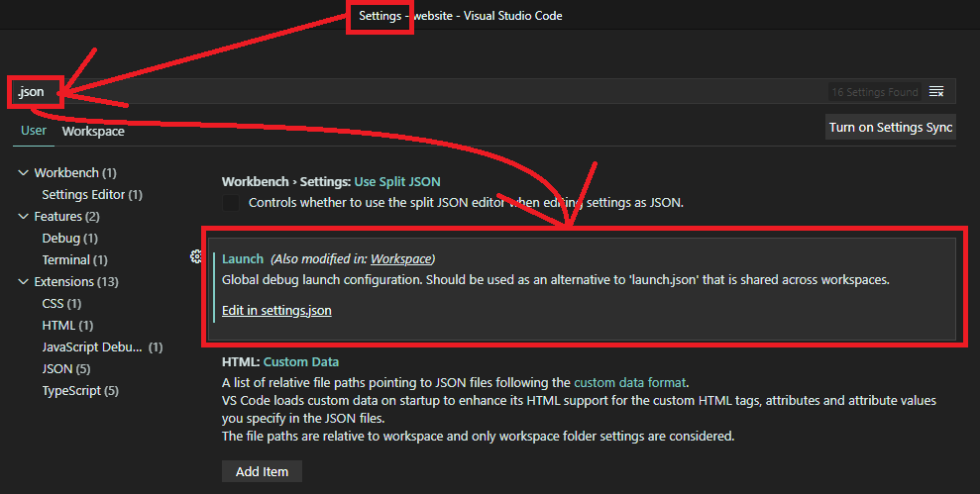Switch to the User settings tab
The height and width of the screenshot is (494, 980).
(x=34, y=131)
